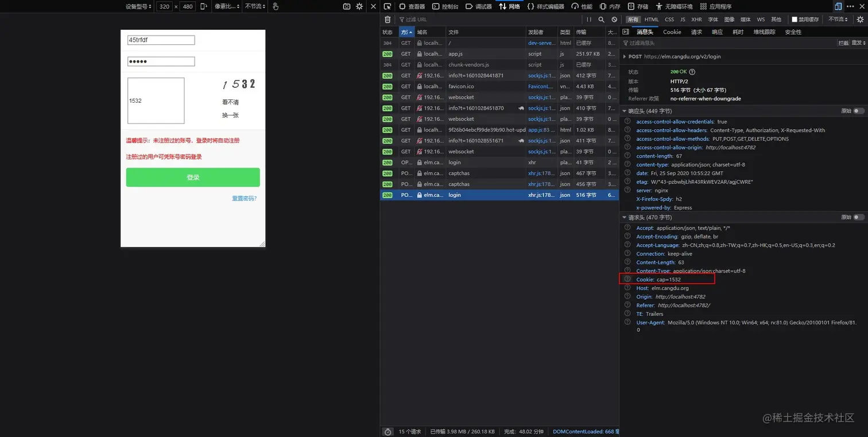Viewport: 868px width, 437px height.
Task: Open dev-server initiator link in first row
Action: click(x=541, y=43)
